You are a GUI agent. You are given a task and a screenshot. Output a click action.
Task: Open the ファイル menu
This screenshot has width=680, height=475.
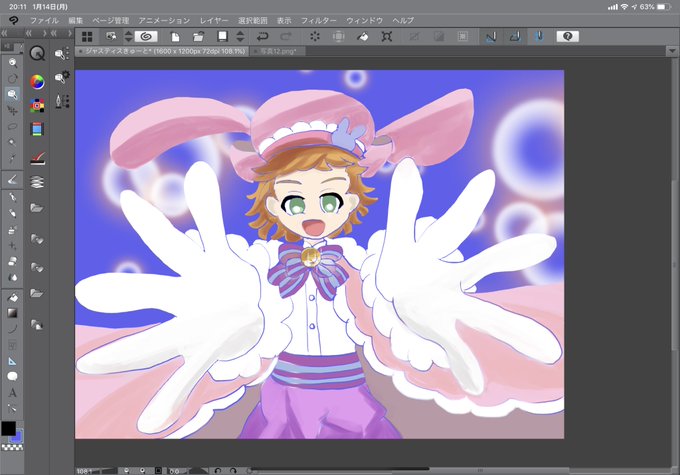click(x=44, y=20)
